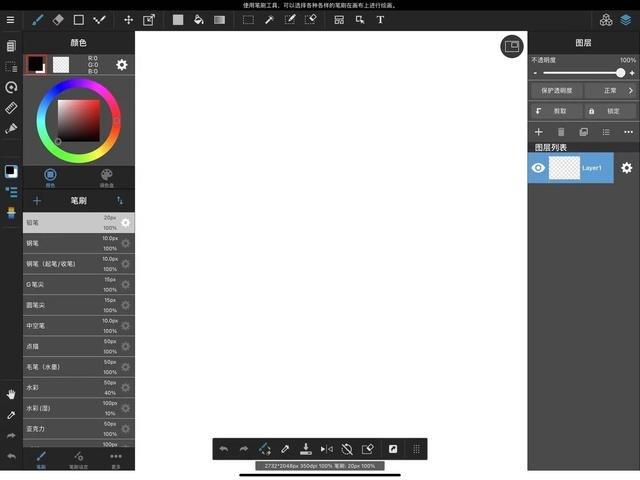
Task: Select the Bucket fill tool
Action: coord(198,19)
